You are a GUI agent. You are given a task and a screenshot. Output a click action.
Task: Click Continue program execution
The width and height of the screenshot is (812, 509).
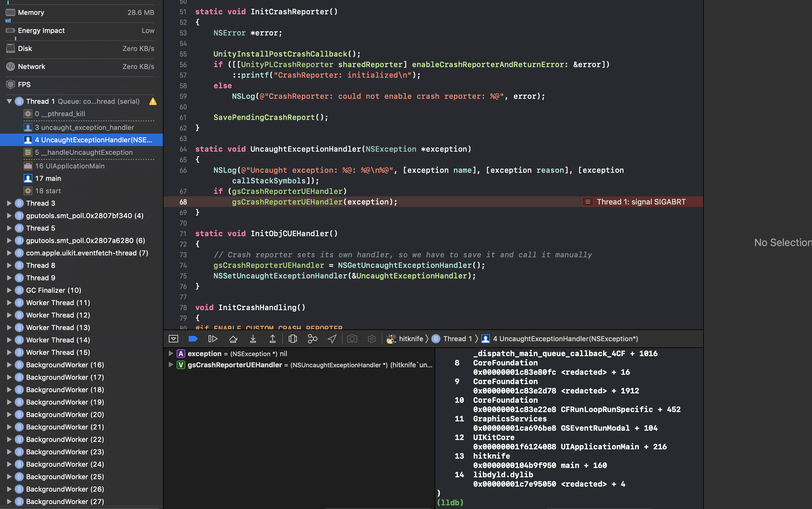213,339
